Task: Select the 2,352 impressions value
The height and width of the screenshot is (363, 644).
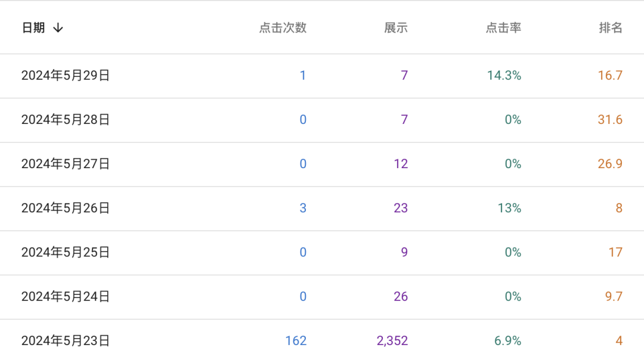Action: point(392,341)
